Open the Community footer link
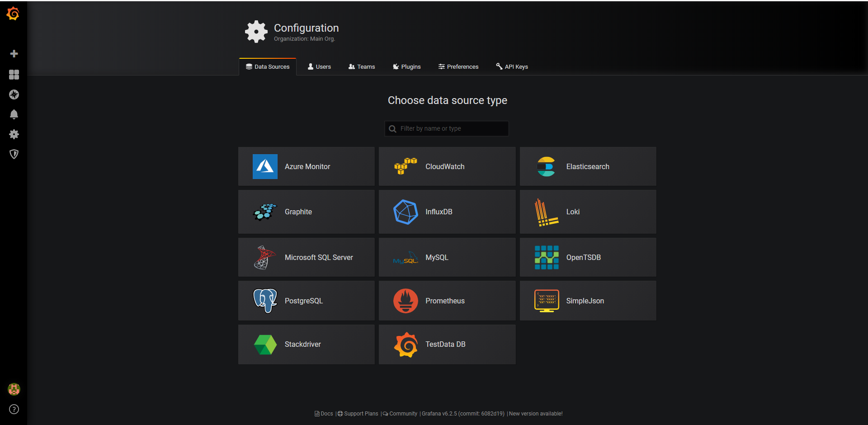This screenshot has height=425, width=868. coord(400,414)
